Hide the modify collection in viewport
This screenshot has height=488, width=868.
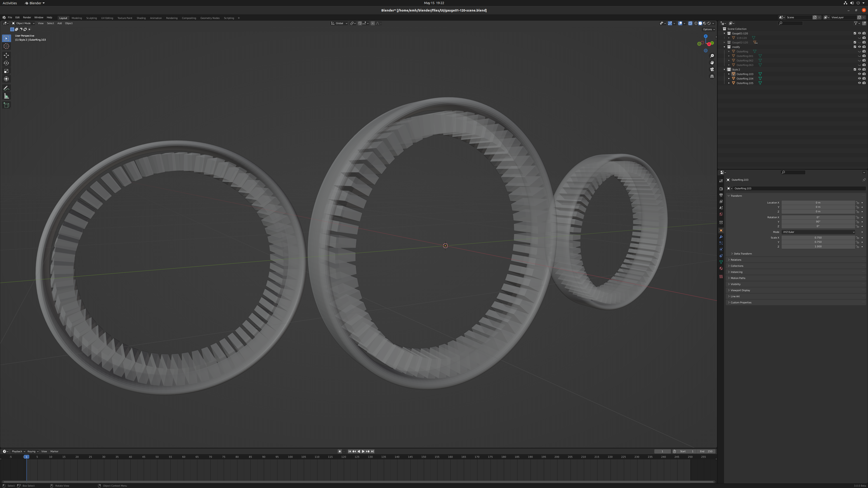[860, 47]
